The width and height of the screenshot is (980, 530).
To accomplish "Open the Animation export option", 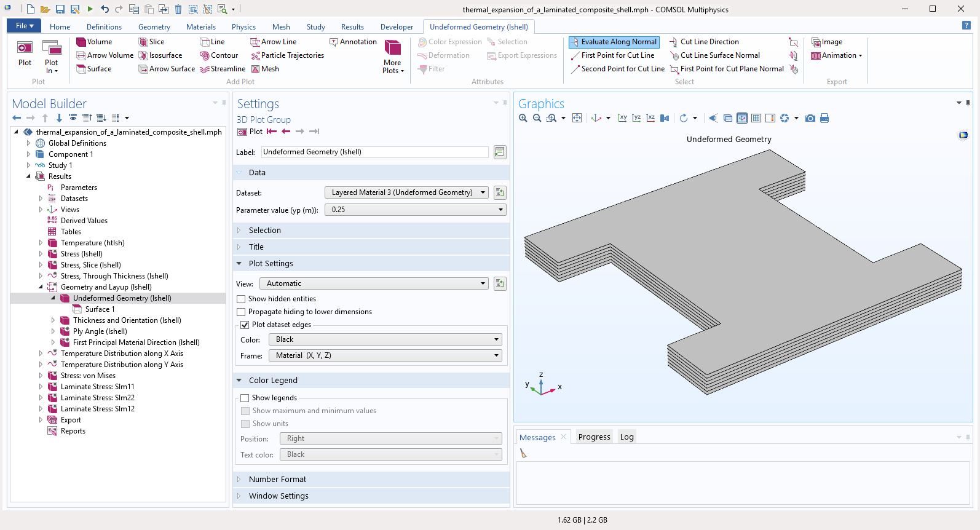I will (x=837, y=55).
